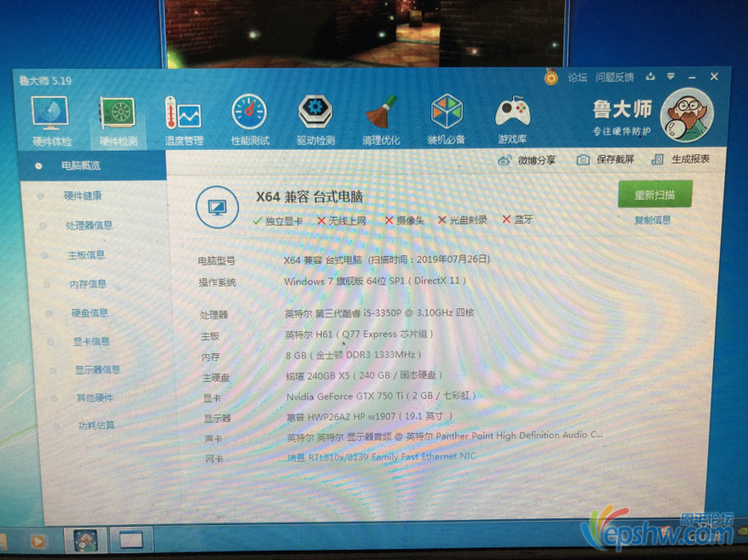Click 复制信息 copy info link
This screenshot has width=748, height=560.
click(x=652, y=220)
